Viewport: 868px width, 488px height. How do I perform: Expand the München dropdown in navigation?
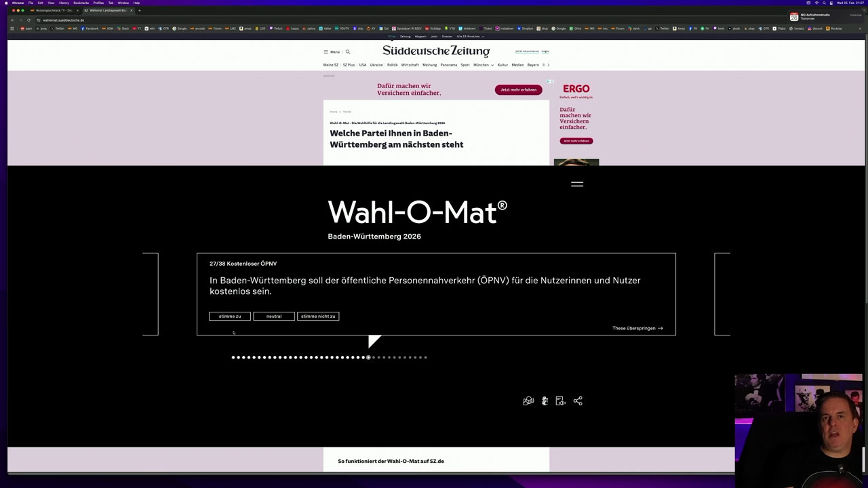coord(484,65)
